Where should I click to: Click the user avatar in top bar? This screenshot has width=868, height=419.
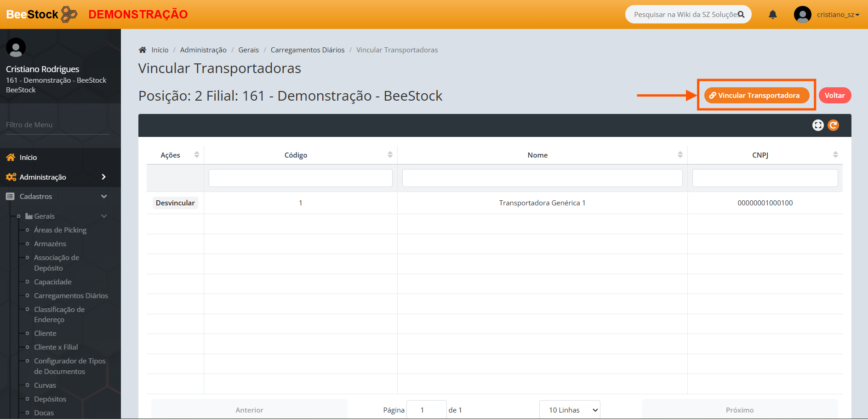pyautogui.click(x=802, y=15)
